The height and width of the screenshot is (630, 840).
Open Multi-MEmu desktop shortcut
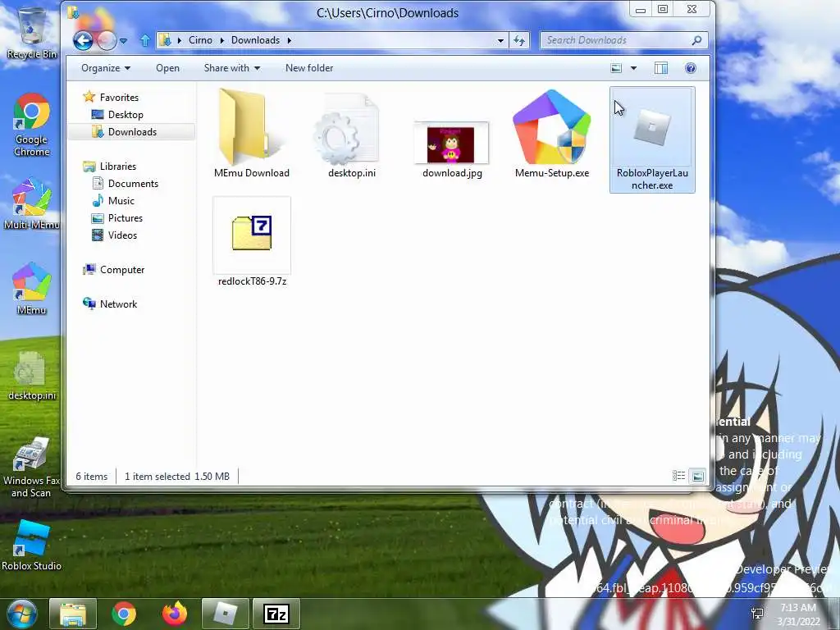point(32,204)
